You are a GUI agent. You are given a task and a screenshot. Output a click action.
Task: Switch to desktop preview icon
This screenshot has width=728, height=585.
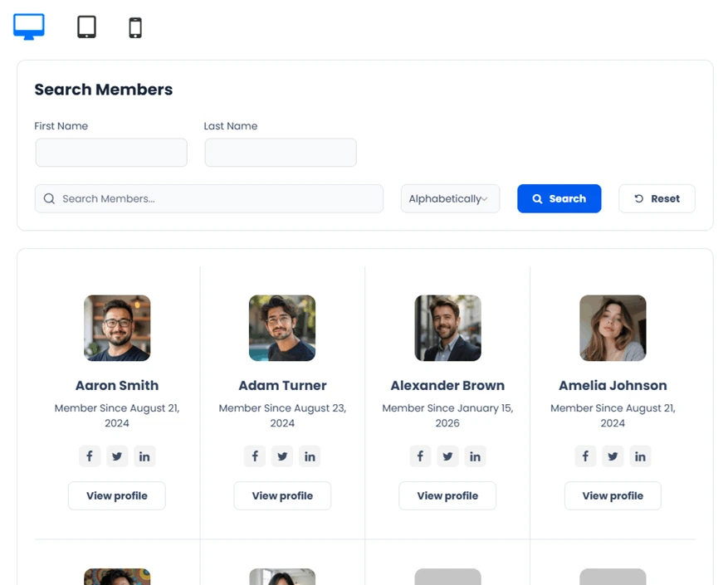[x=29, y=27]
